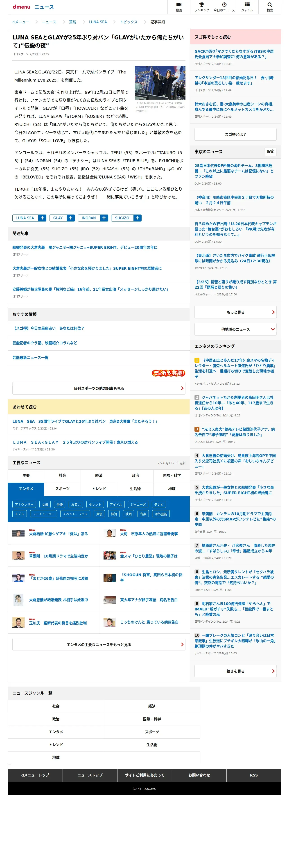The image size is (289, 868).
Task: Open the article photo of TERU and RYUICHI
Action: (x=160, y=82)
